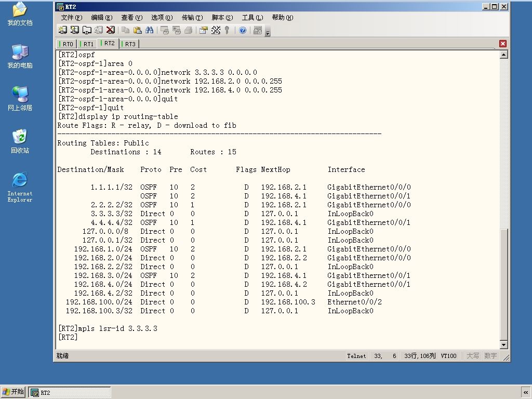Open Help with blue question icon
This screenshot has width=532, height=399.
(x=243, y=30)
